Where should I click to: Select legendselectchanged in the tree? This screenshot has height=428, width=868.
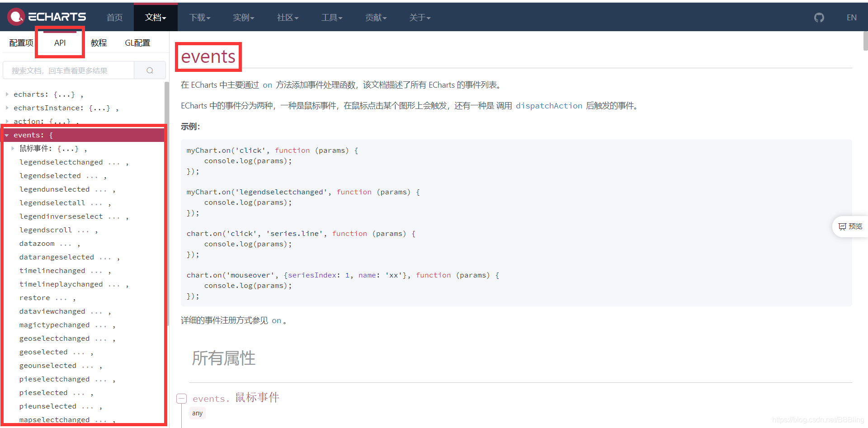(61, 162)
